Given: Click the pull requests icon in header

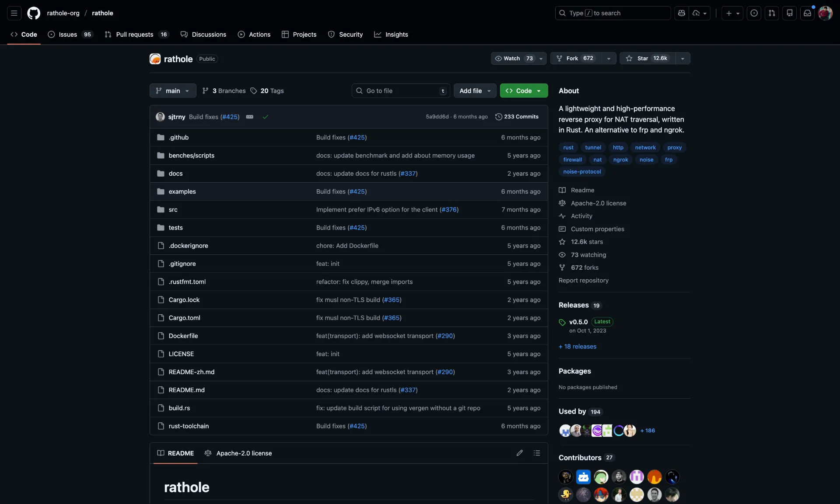Looking at the screenshot, I should (x=772, y=13).
